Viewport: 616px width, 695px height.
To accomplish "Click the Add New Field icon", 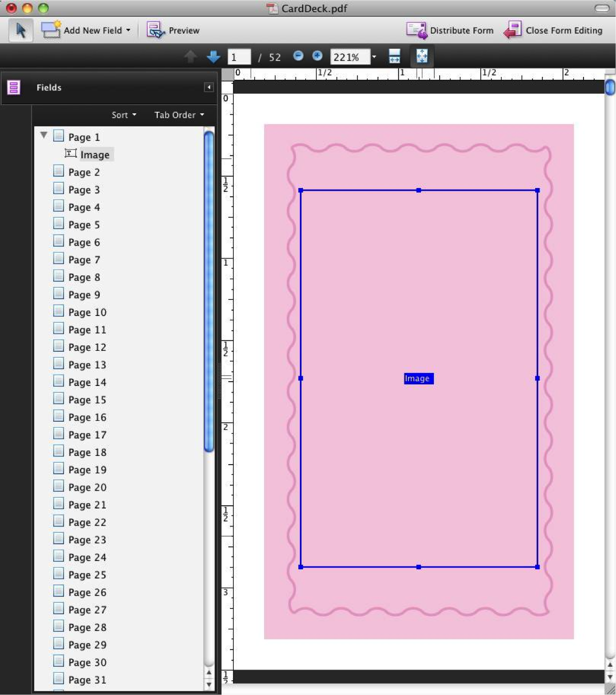I will (x=51, y=30).
